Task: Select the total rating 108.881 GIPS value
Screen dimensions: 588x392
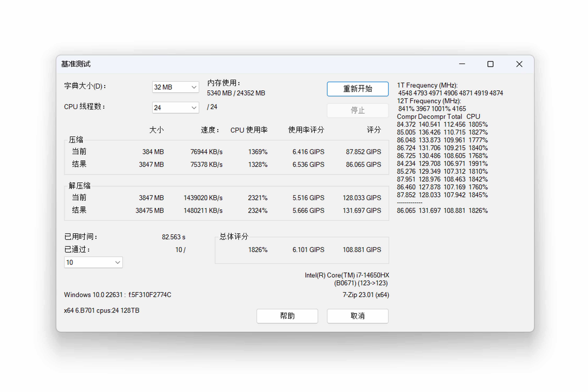Action: coord(362,250)
